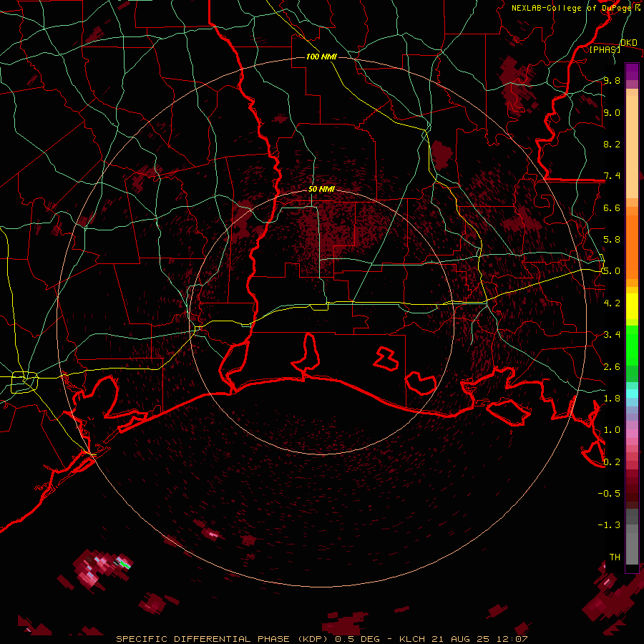
Task: Pick the pale peach segment of the color bar
Action: tap(632, 147)
